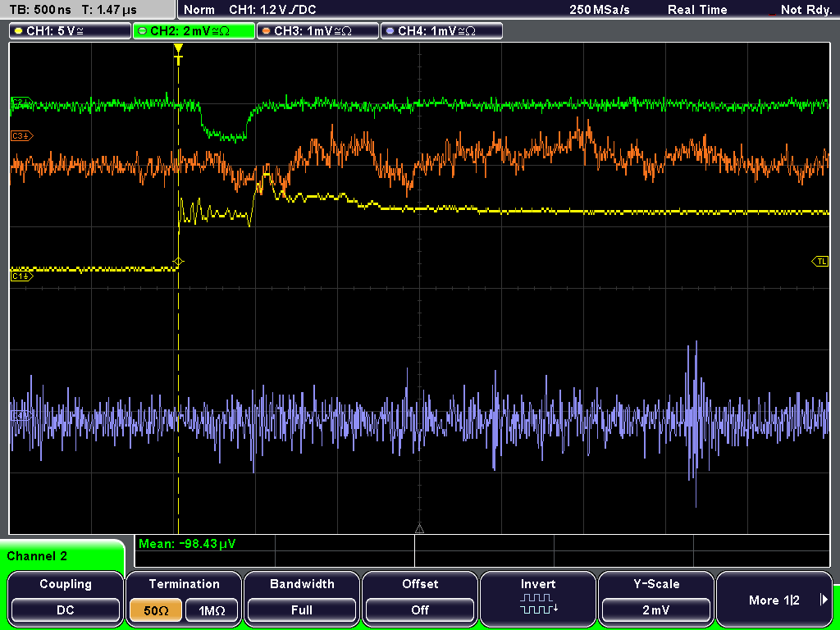Click the 250 MSa/s sample rate readout
The width and height of the screenshot is (840, 630).
(x=600, y=10)
